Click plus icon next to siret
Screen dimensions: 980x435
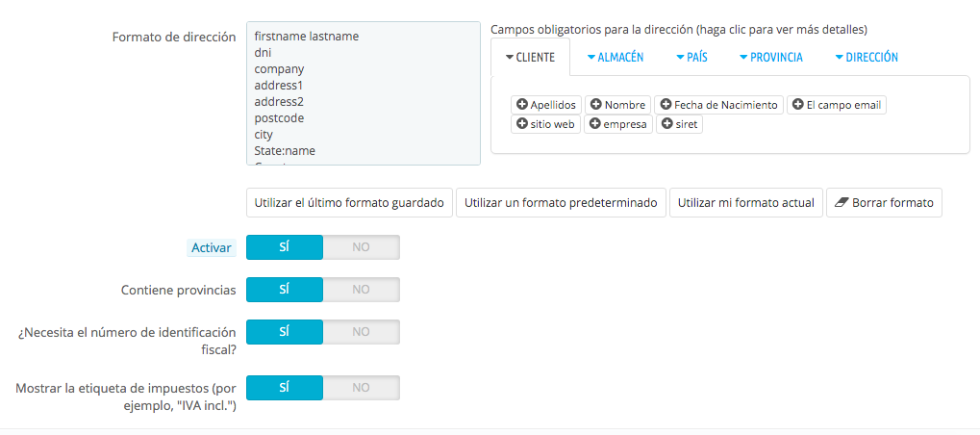click(667, 124)
